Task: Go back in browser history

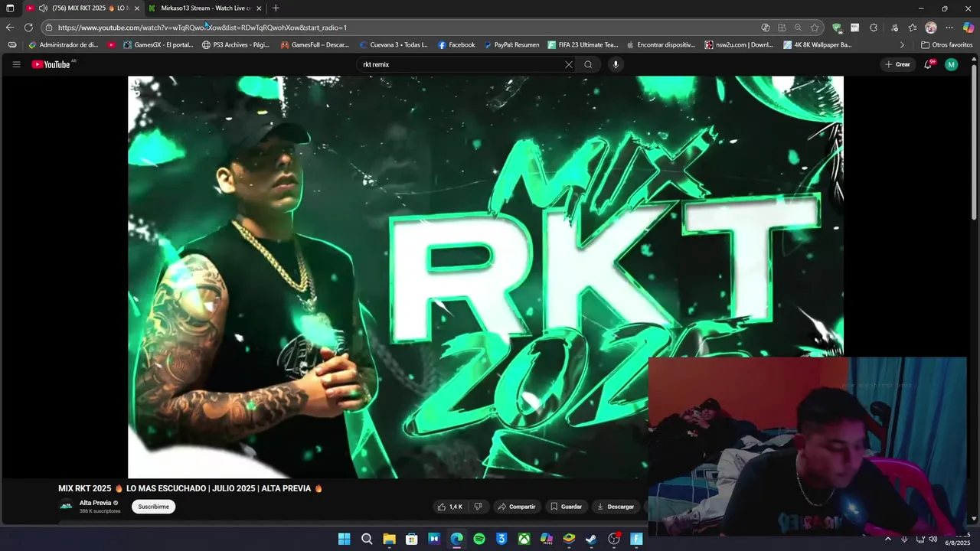Action: [x=9, y=28]
